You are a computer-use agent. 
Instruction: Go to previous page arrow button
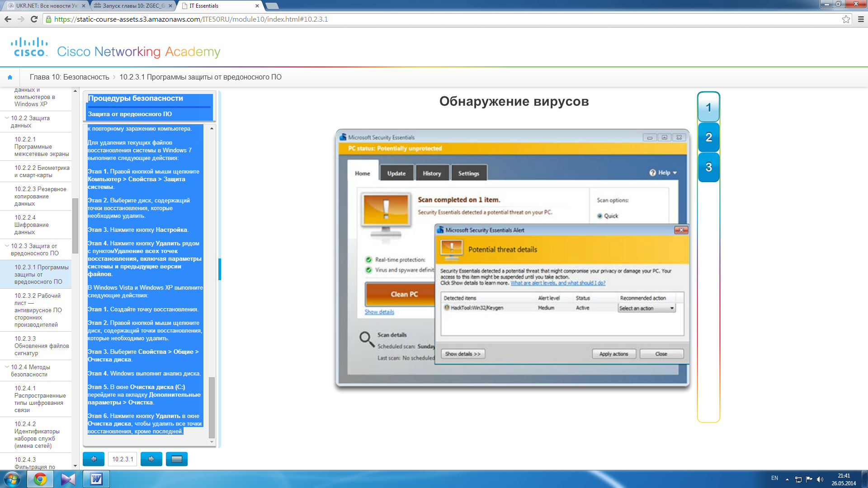coord(94,459)
